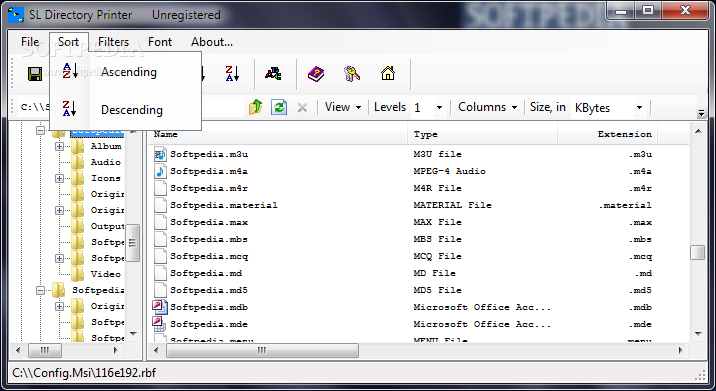
Task: Sort by the Extension column header
Action: click(x=607, y=134)
